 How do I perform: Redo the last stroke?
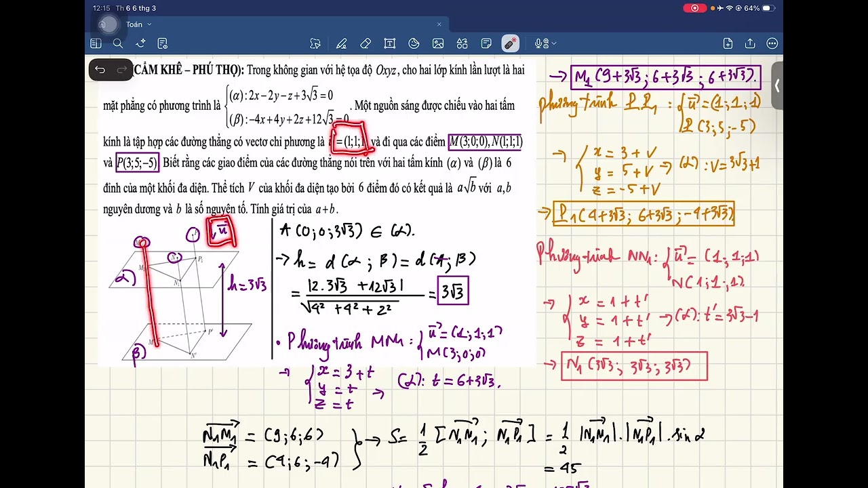(122, 70)
